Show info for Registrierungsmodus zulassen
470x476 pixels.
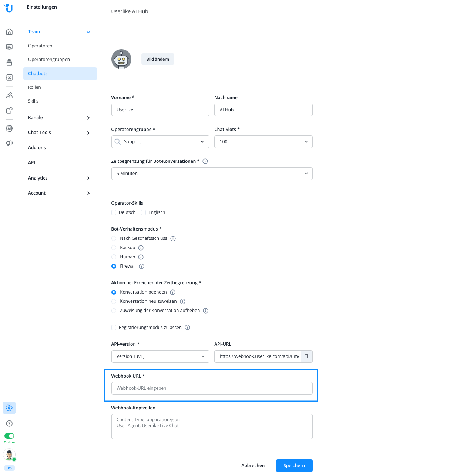188,328
